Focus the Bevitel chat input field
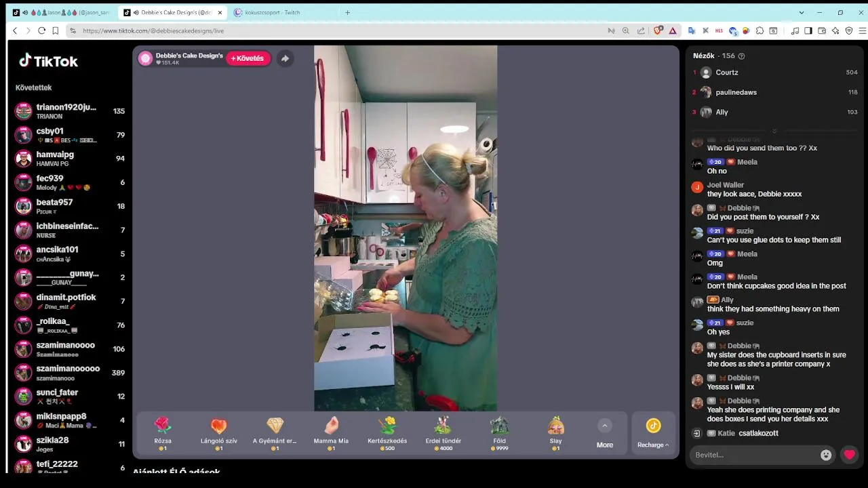The height and width of the screenshot is (488, 868). pyautogui.click(x=761, y=455)
